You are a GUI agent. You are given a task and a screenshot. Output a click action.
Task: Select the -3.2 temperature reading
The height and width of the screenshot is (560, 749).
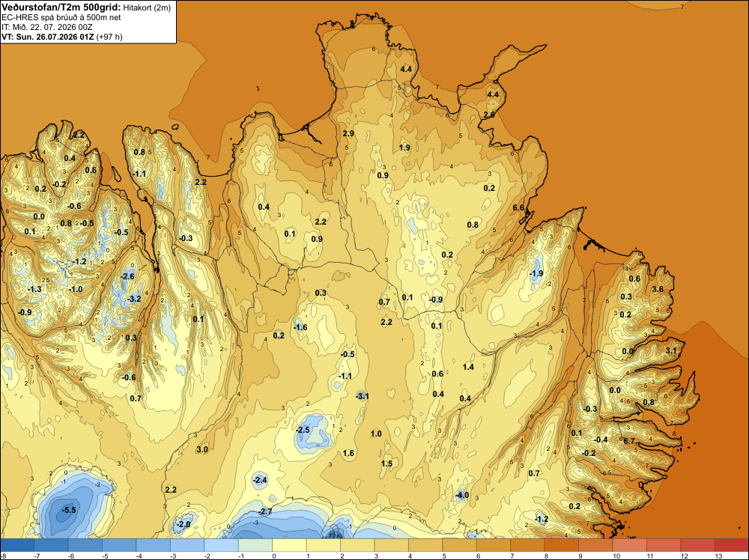point(134,299)
